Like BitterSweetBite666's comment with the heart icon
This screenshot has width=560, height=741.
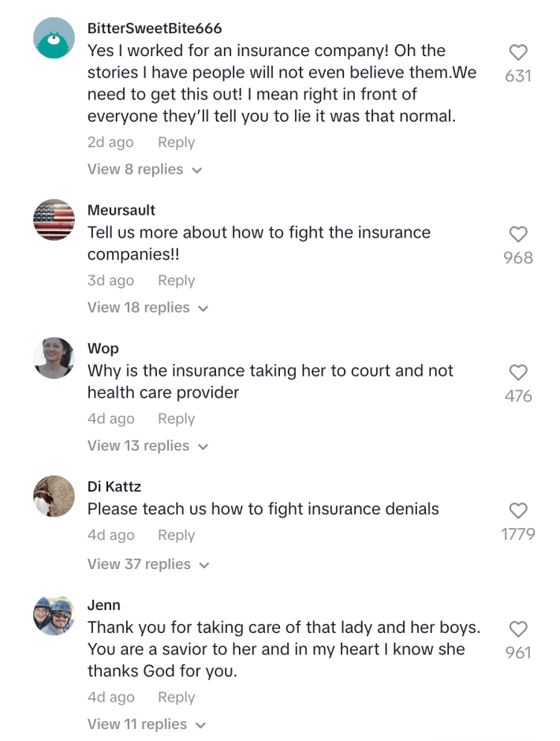[518, 52]
